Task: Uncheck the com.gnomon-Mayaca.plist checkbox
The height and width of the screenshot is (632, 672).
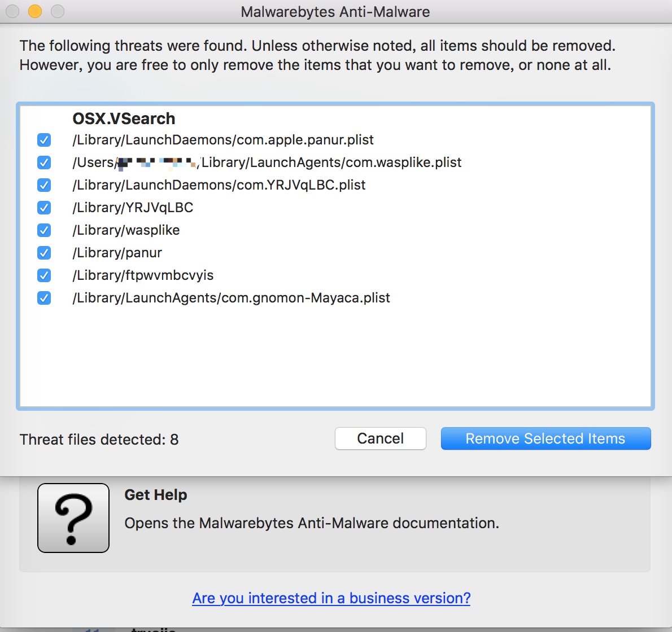Action: pyautogui.click(x=44, y=298)
